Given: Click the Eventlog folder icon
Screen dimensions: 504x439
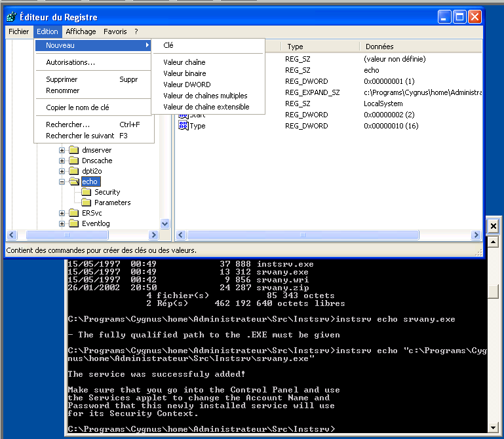Looking at the screenshot, I should click(x=74, y=223).
